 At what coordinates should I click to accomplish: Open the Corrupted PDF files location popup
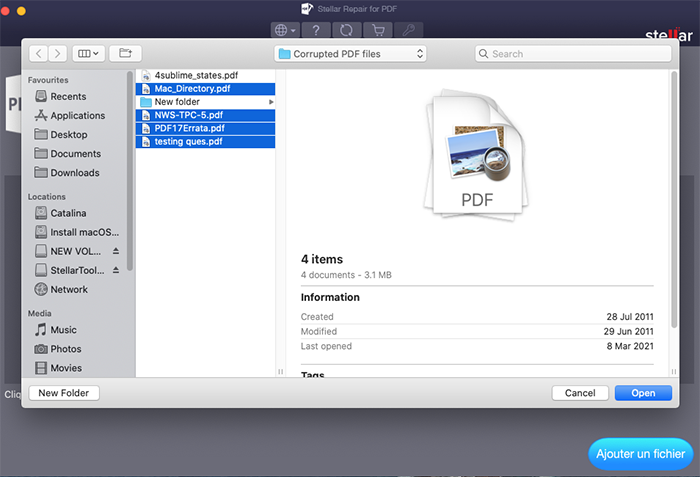tap(350, 54)
